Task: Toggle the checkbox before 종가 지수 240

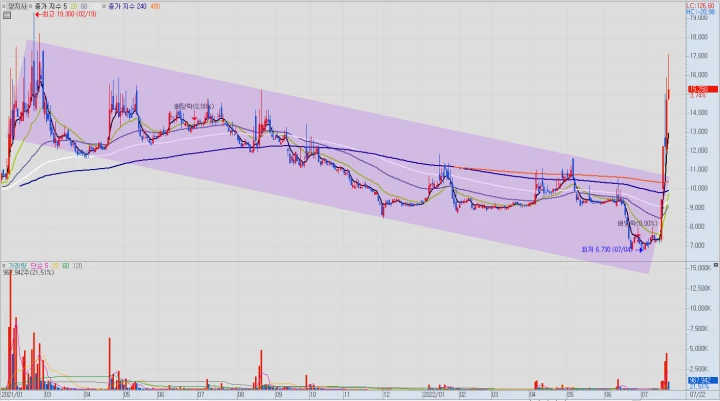Action: tap(104, 6)
